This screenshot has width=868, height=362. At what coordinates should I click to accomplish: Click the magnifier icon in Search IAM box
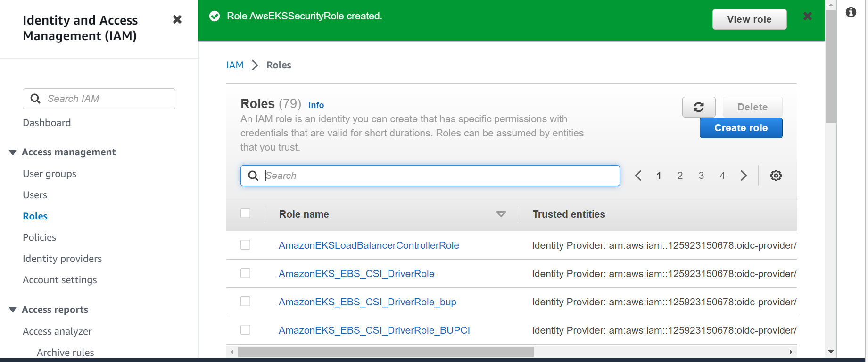tap(35, 99)
